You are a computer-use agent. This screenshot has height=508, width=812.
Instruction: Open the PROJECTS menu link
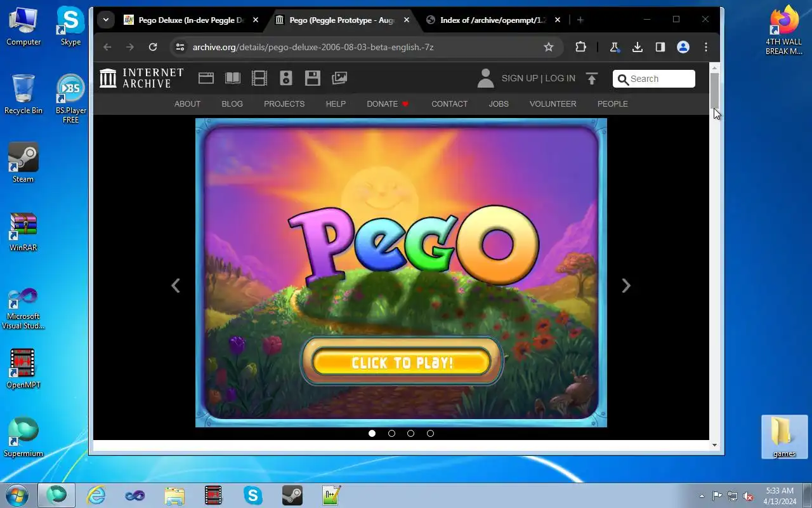coord(284,104)
